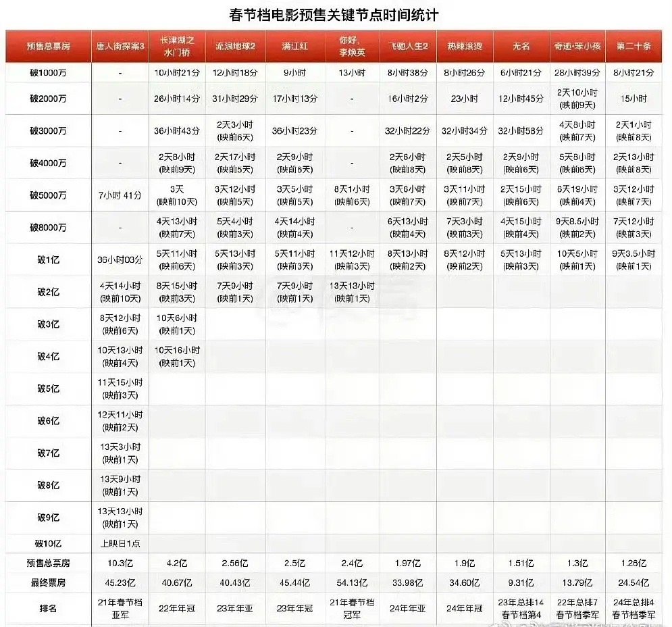Click the 45.44亿 final box office cell
The width and height of the screenshot is (672, 627).
pyautogui.click(x=295, y=583)
